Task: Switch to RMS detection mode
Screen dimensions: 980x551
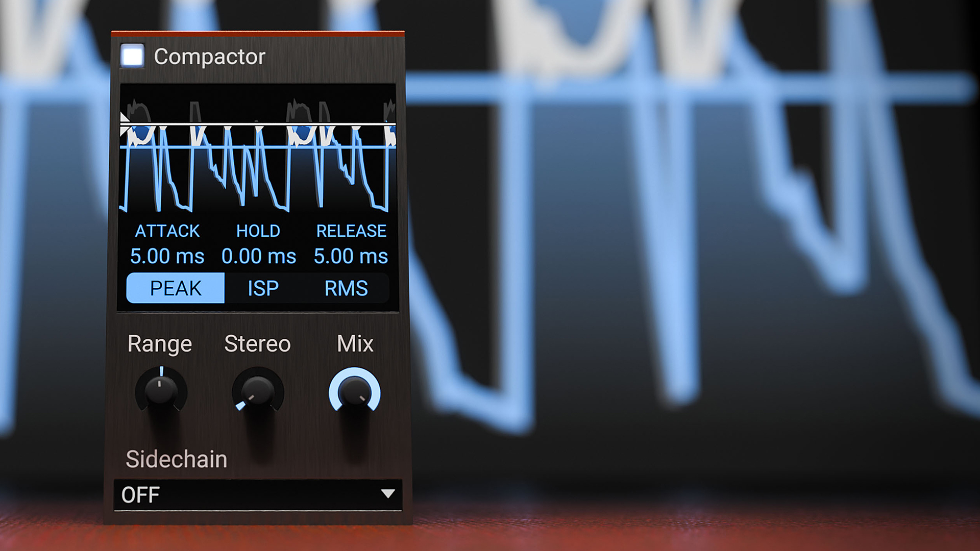Action: pyautogui.click(x=346, y=288)
